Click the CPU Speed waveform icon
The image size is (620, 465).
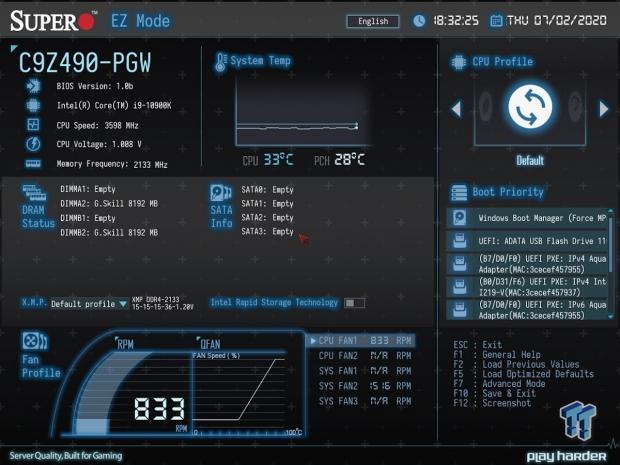(x=33, y=125)
